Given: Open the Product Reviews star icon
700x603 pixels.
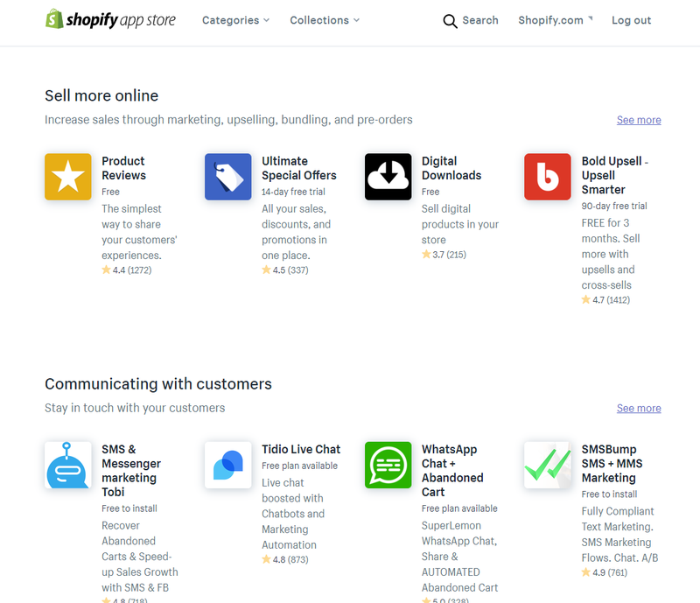Looking at the screenshot, I should pyautogui.click(x=68, y=177).
